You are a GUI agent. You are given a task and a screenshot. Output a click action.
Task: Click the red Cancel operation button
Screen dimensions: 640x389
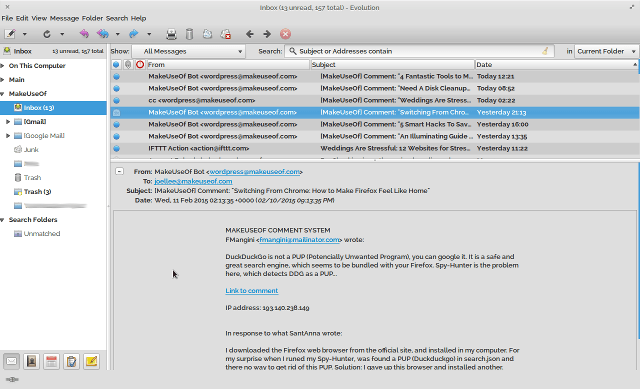pyautogui.click(x=285, y=34)
